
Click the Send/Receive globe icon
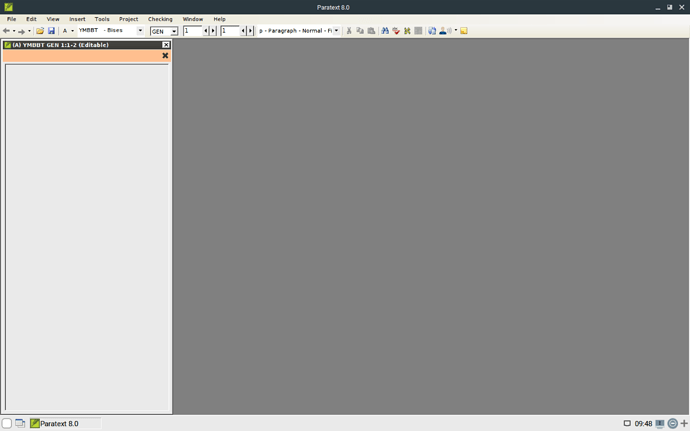point(432,31)
